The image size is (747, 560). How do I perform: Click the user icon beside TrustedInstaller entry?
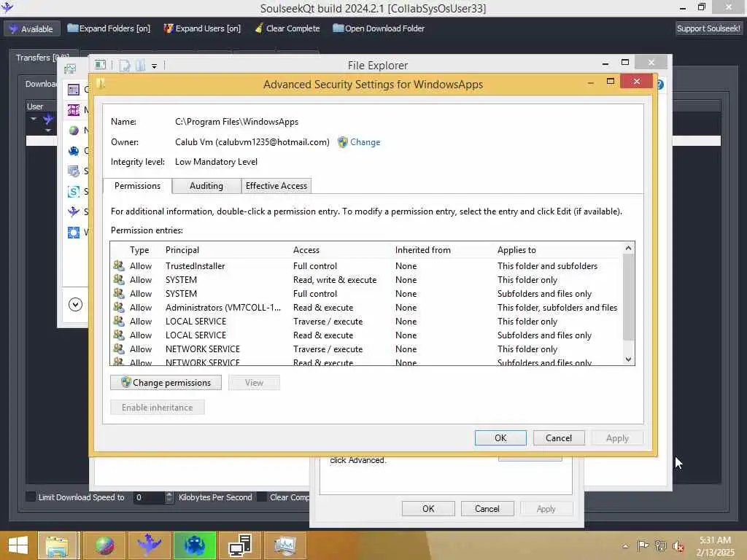click(119, 265)
